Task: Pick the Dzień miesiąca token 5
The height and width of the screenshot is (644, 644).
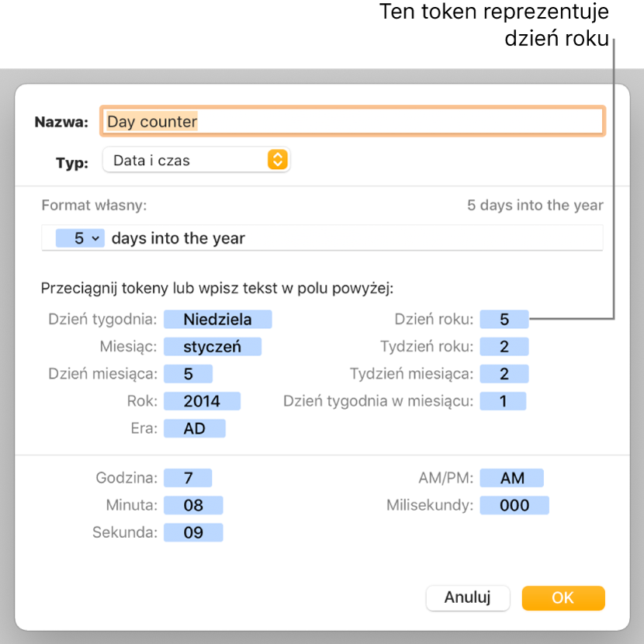Action: [x=188, y=374]
